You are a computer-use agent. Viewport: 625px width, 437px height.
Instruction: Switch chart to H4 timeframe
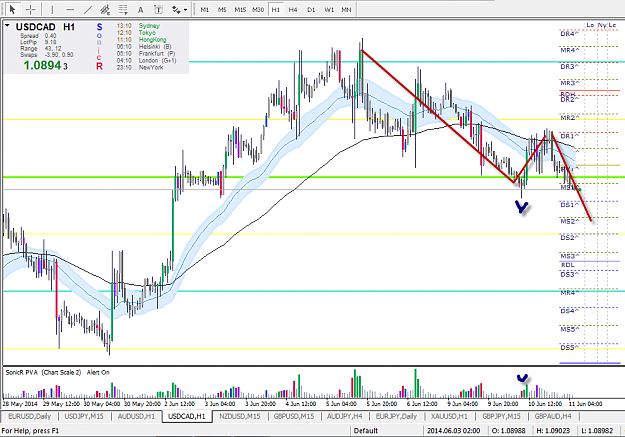(293, 10)
